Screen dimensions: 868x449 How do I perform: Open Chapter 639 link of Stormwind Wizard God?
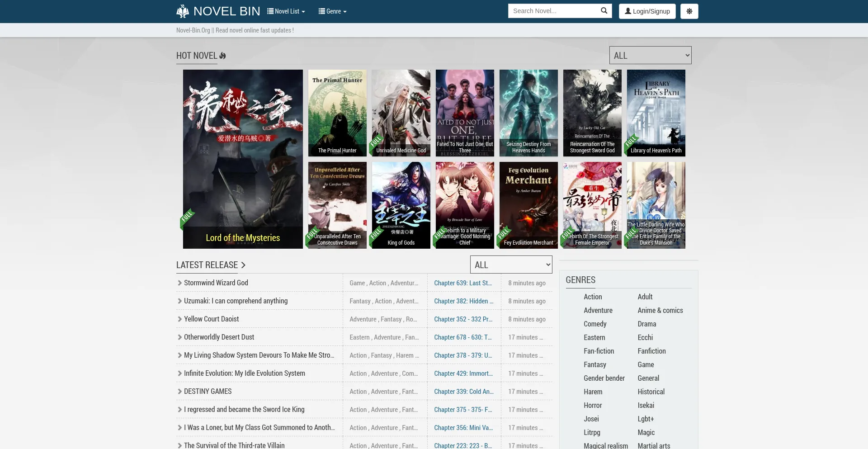point(462,283)
